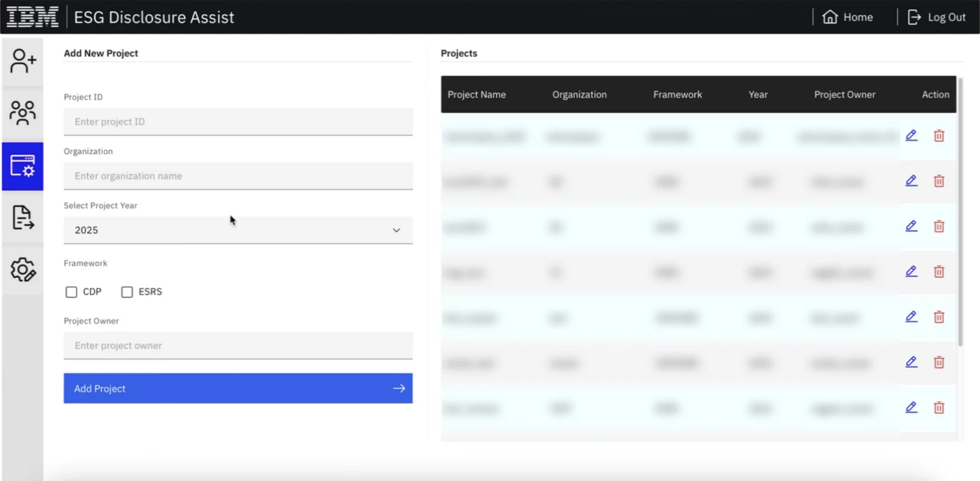Click the Add Project button
The width and height of the screenshot is (980, 481).
point(238,389)
